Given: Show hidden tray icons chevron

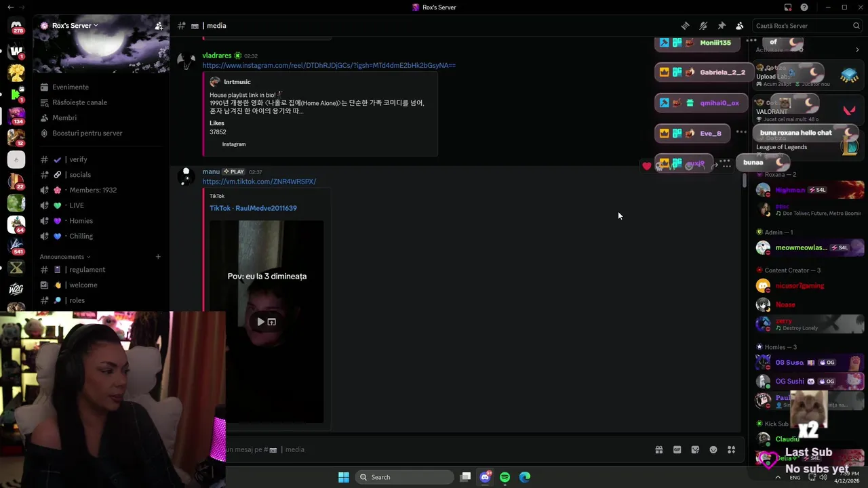Looking at the screenshot, I should point(777,477).
